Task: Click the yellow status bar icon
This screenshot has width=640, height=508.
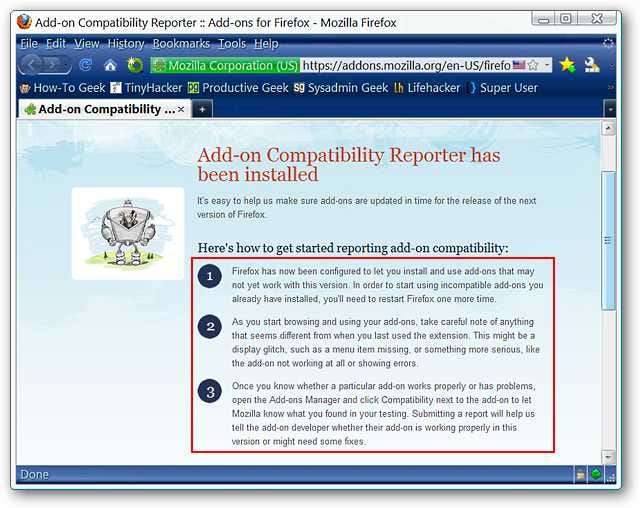Action: (580, 475)
